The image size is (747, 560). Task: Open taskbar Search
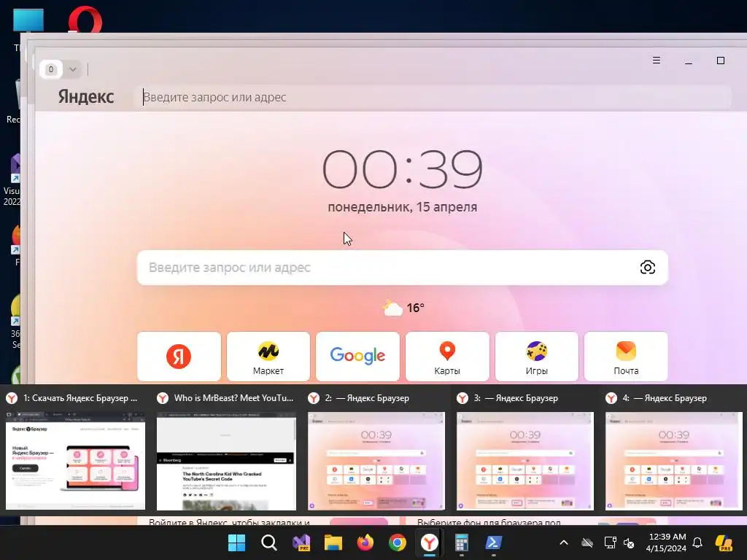point(269,542)
